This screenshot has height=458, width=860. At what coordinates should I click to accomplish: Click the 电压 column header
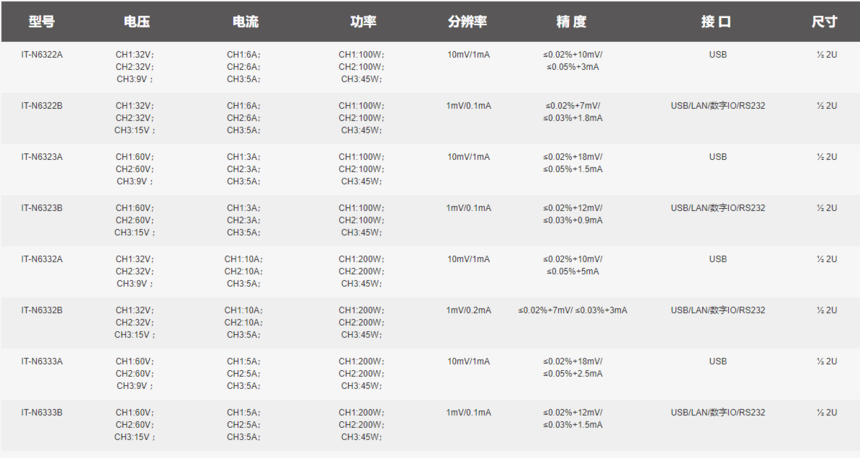[137, 22]
